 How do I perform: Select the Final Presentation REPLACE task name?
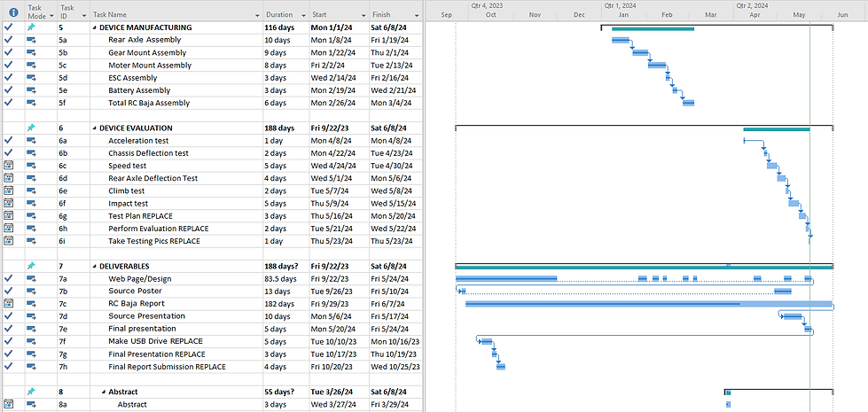pyautogui.click(x=157, y=354)
